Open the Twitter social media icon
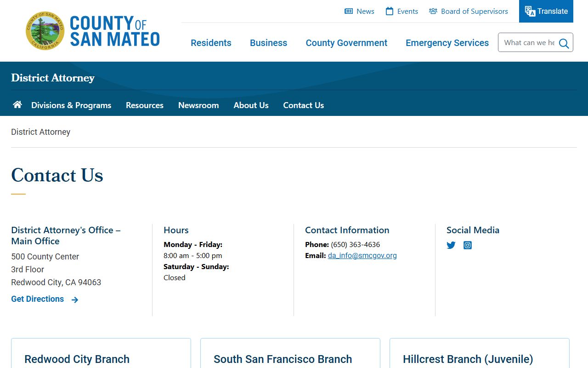 coord(451,245)
